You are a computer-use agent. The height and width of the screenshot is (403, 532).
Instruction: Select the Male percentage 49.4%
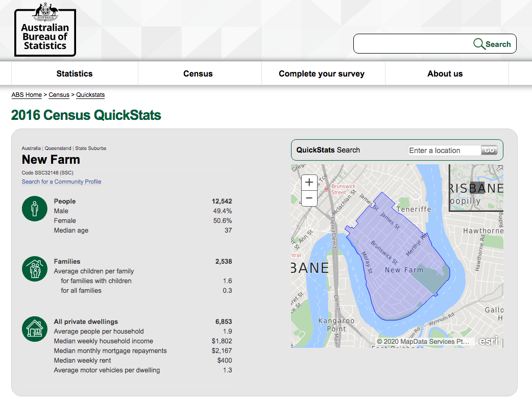click(223, 211)
